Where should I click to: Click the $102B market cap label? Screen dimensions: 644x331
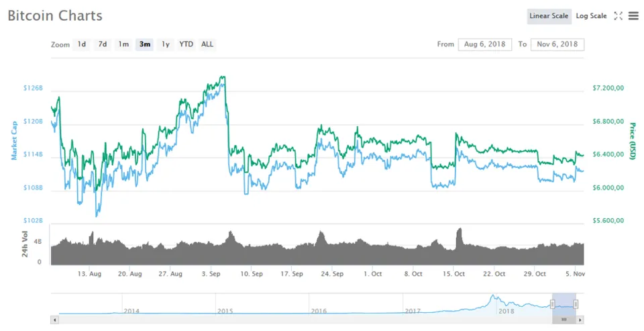coord(33,220)
